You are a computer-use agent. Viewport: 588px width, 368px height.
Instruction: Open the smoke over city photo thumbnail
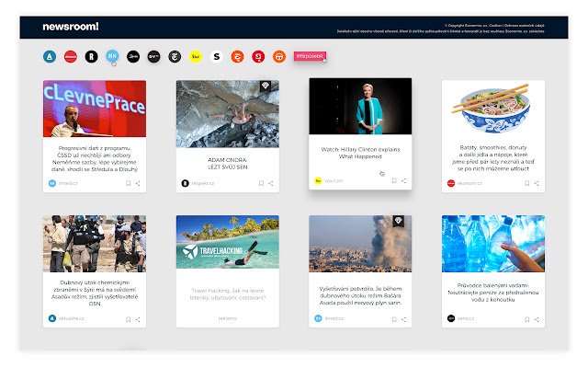(x=360, y=244)
